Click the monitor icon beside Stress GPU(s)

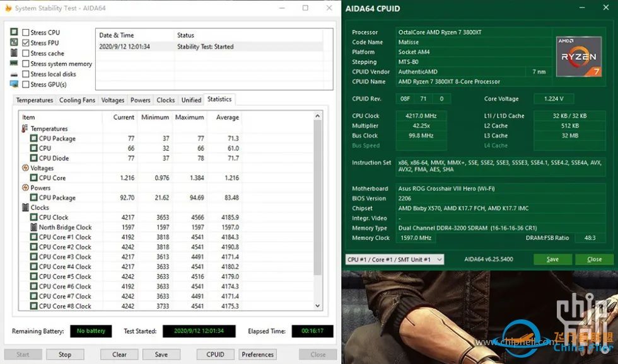pyautogui.click(x=14, y=84)
